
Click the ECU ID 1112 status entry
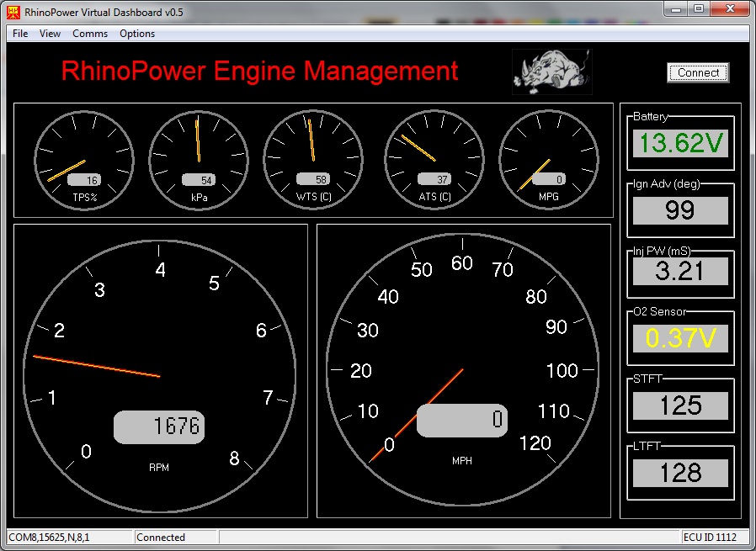click(709, 537)
